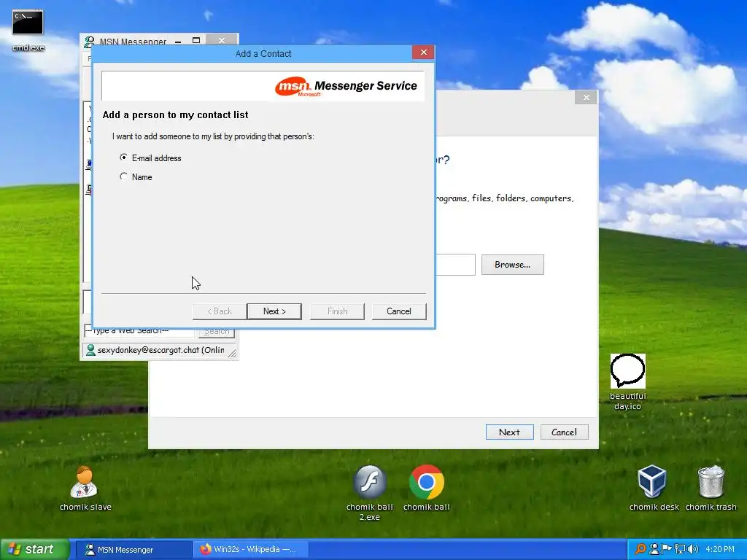Launch chomik ball 2.exe Flash icon
Image resolution: width=747 pixels, height=560 pixels.
pos(369,481)
